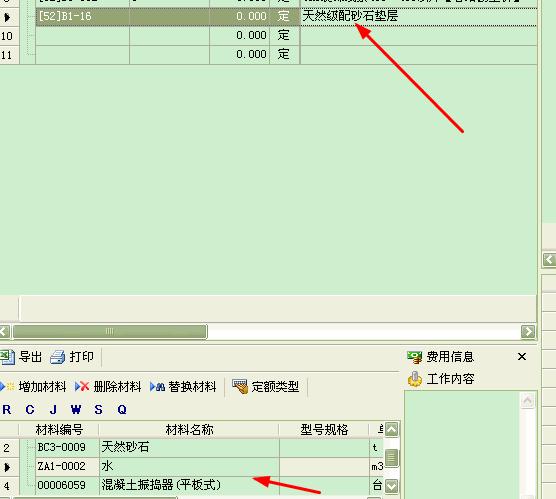Click the horizontal scrollbar thumb
Screen dimensions: 556x499
tap(110, 332)
